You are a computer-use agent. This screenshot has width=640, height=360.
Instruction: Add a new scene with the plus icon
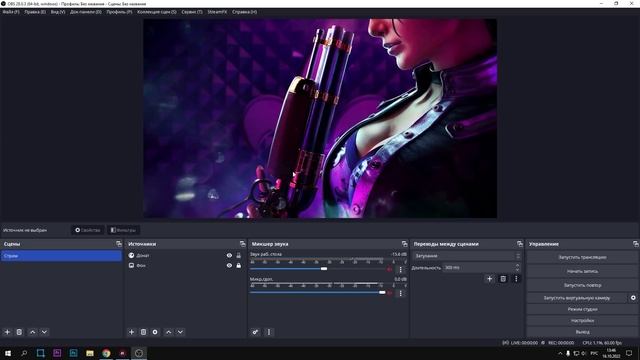tap(7, 332)
